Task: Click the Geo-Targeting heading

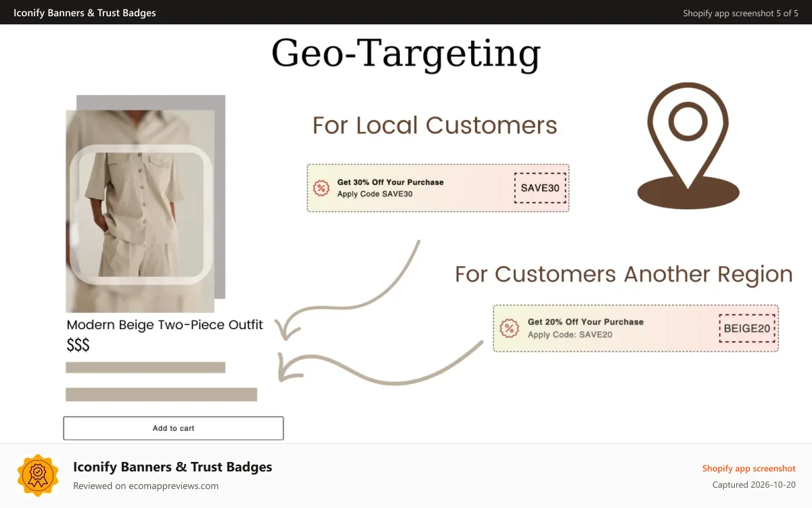Action: [x=406, y=54]
